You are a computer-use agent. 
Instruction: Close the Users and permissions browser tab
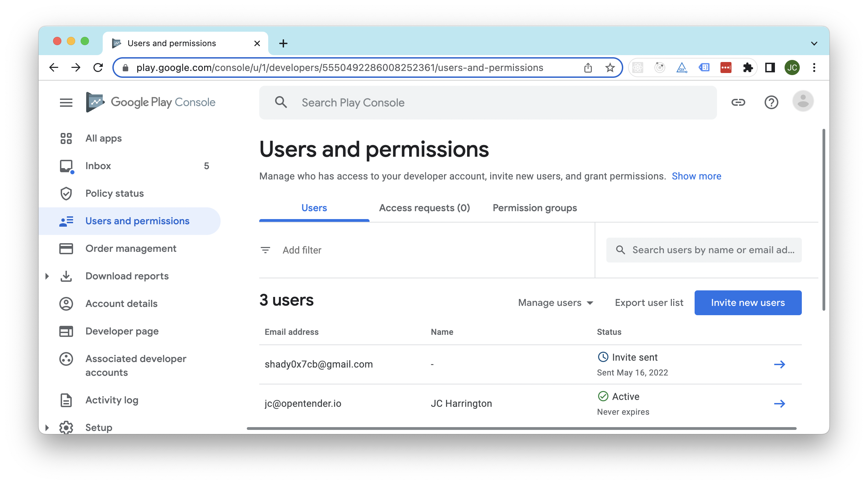pyautogui.click(x=257, y=43)
